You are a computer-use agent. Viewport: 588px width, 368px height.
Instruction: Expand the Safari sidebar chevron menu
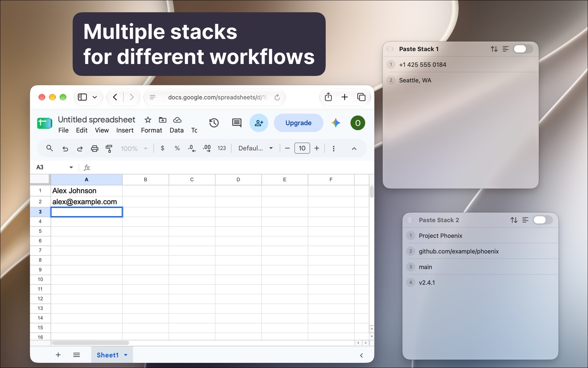[95, 97]
